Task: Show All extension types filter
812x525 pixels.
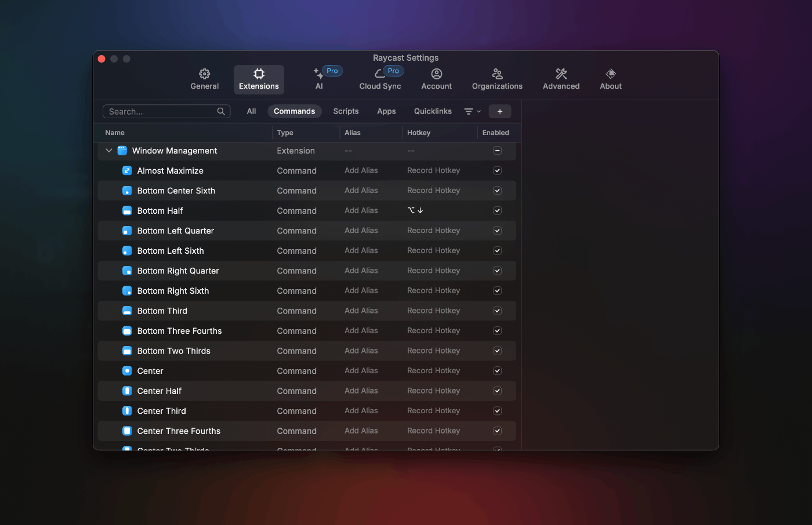Action: 251,111
